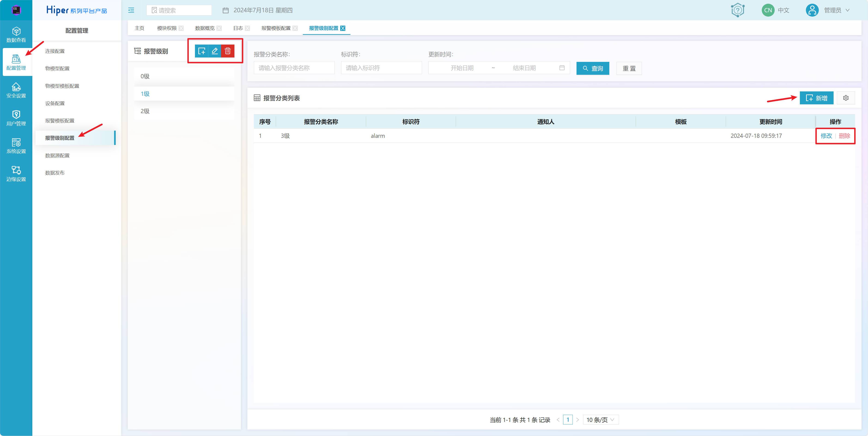Click the 报警分类名称 column header
The image size is (868, 436).
click(321, 122)
